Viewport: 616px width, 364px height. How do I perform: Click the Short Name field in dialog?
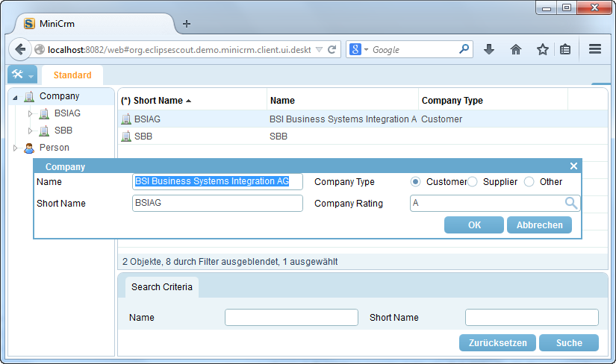point(217,203)
